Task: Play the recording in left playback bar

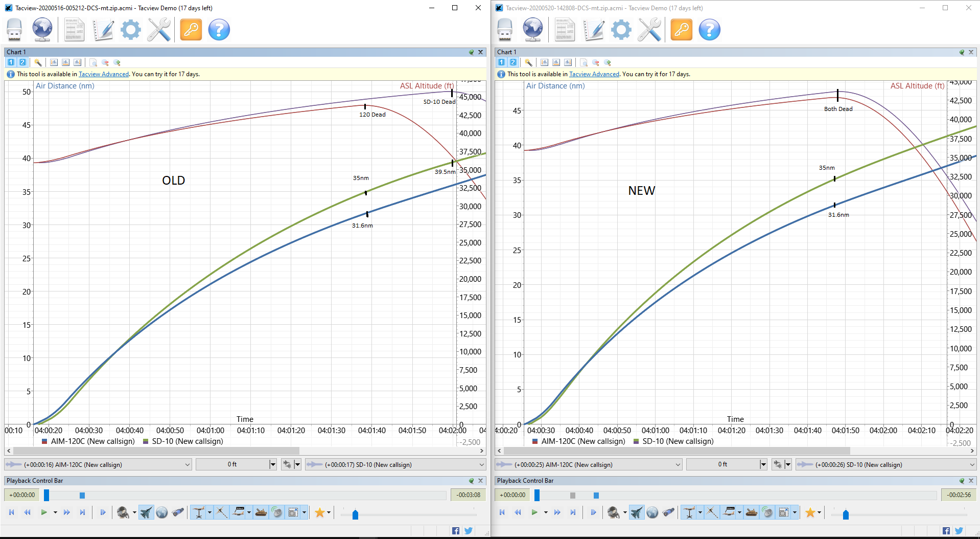Action: [x=44, y=512]
